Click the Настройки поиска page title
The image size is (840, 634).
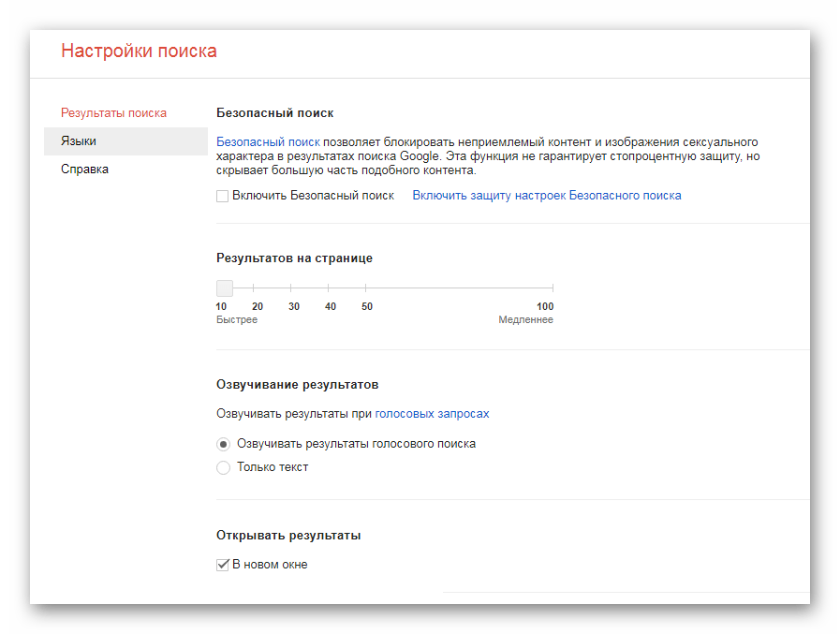click(139, 51)
